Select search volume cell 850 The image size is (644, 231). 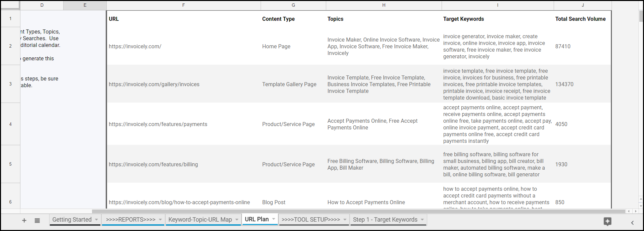(x=582, y=202)
